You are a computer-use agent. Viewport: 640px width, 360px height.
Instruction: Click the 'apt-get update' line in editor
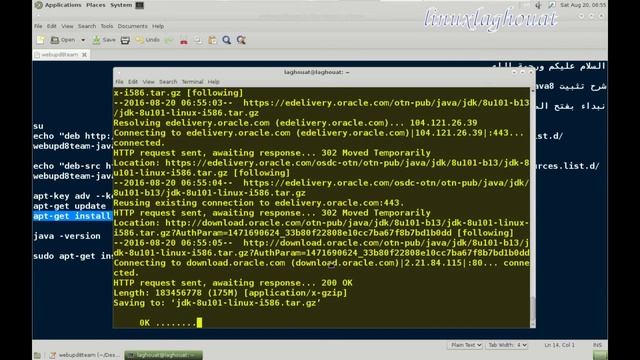point(70,206)
